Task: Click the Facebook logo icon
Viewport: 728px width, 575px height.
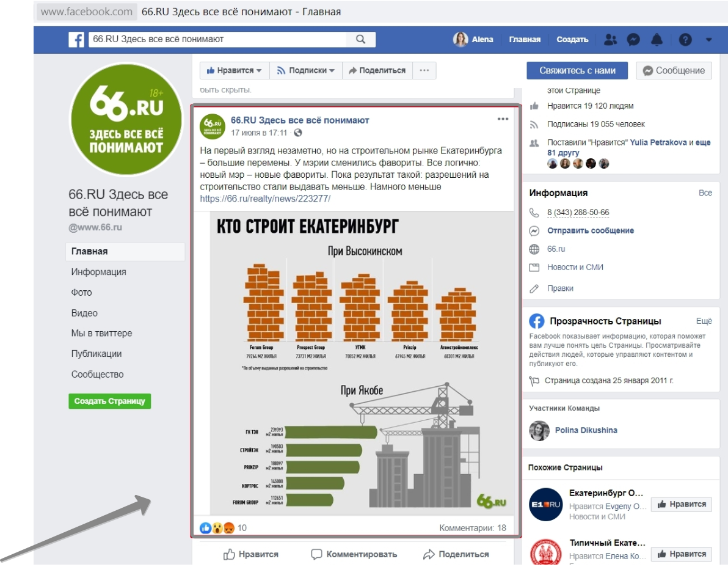Action: (x=76, y=40)
